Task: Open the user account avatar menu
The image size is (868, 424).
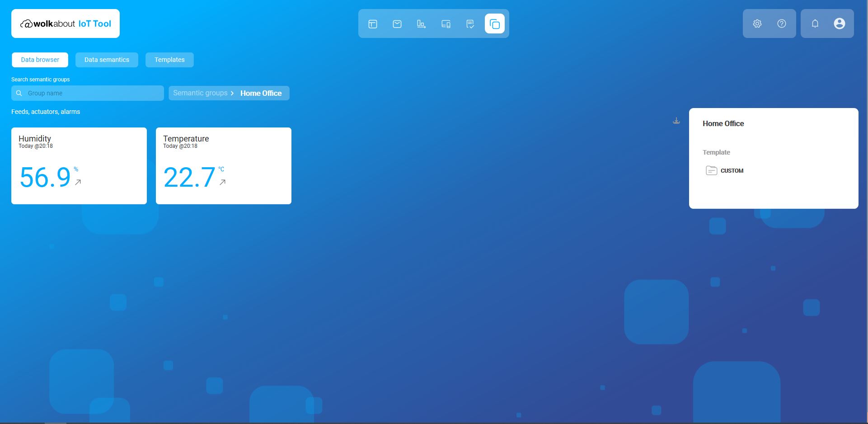Action: click(x=840, y=24)
